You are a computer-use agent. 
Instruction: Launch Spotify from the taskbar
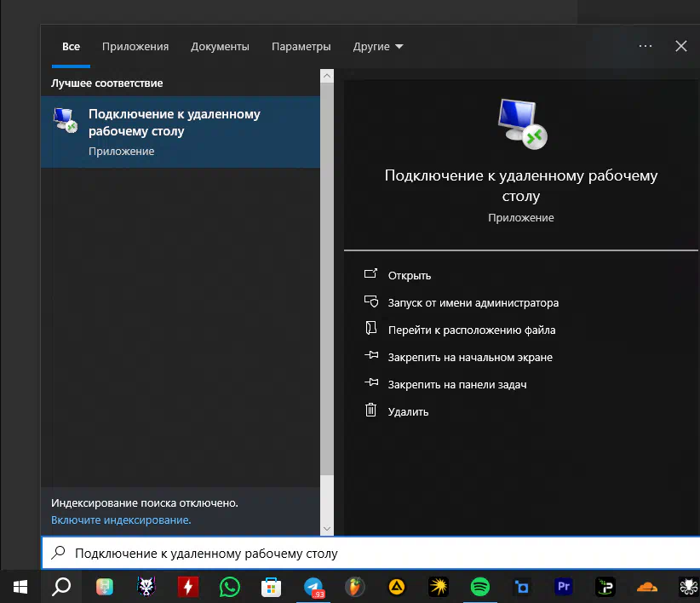coord(480,586)
